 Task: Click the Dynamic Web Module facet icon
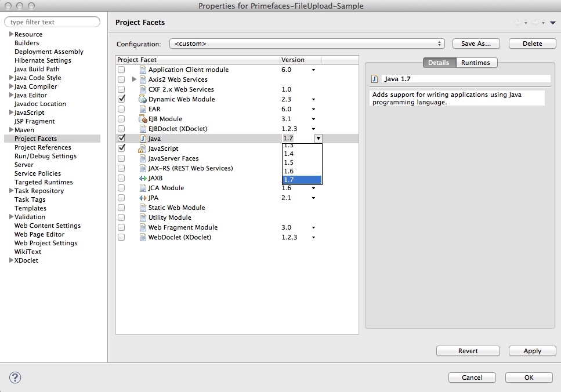pyautogui.click(x=142, y=99)
